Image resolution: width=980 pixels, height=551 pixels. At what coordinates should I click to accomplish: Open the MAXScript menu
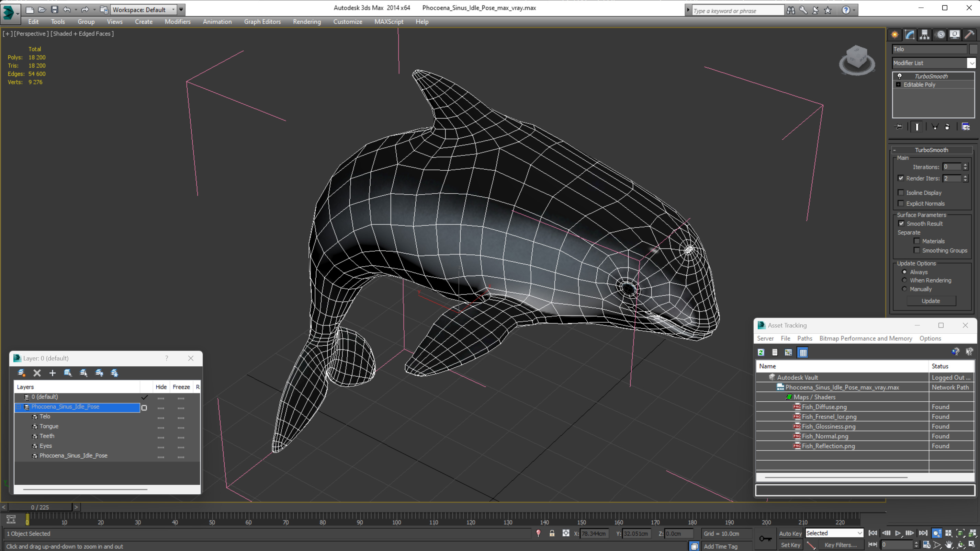coord(389,22)
